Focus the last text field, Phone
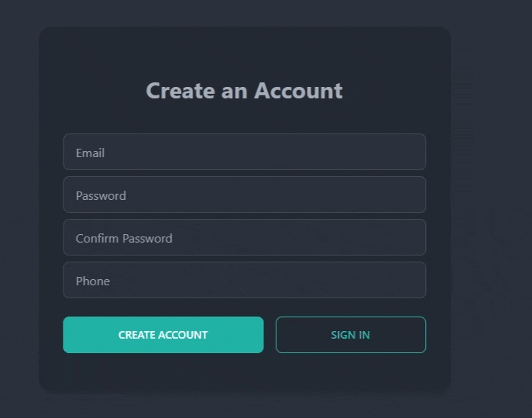This screenshot has width=532, height=418. point(244,280)
